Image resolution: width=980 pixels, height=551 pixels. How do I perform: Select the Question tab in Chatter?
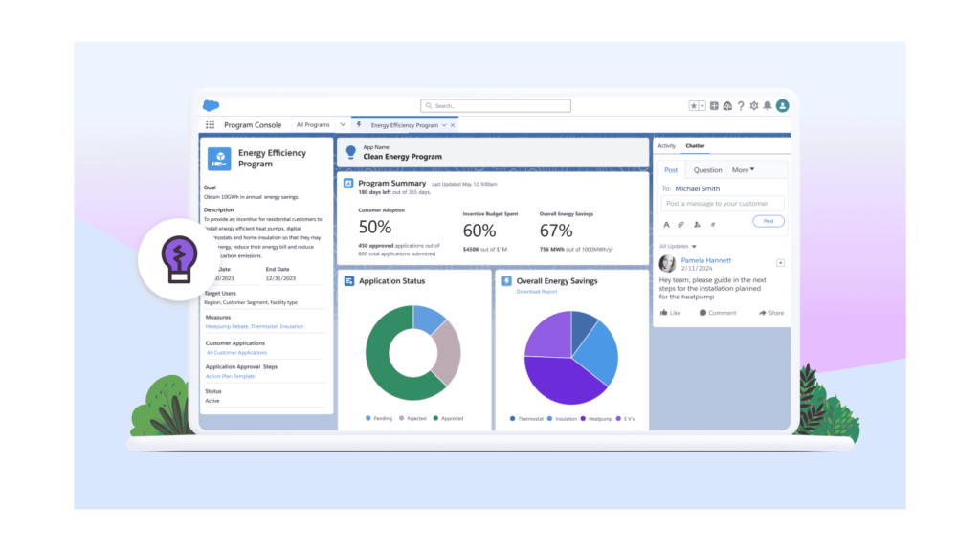pos(708,169)
